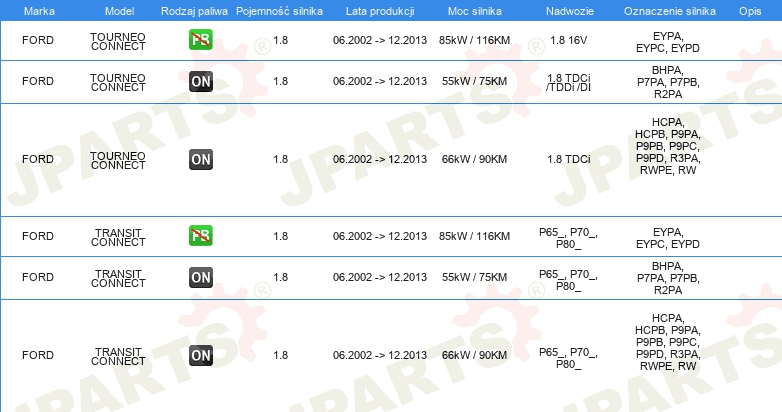Click engine capacity 1.8 in Transit 85kW row
The width and height of the screenshot is (782, 412).
281,236
